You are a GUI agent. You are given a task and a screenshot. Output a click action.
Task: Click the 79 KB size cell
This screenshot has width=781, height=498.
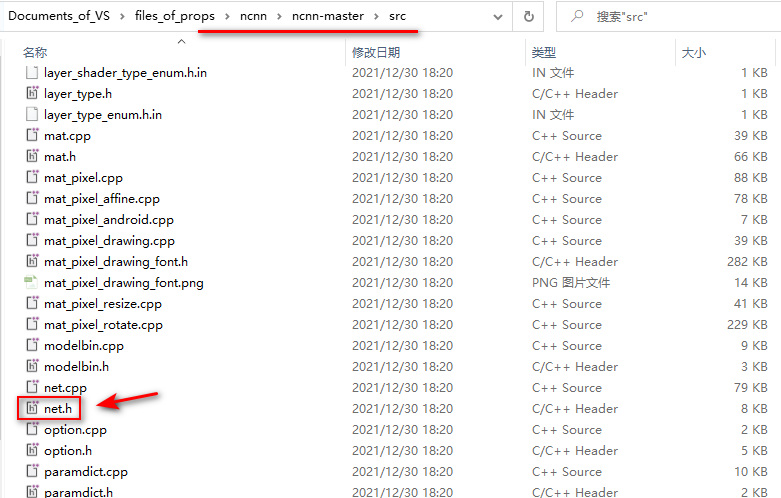coord(751,387)
